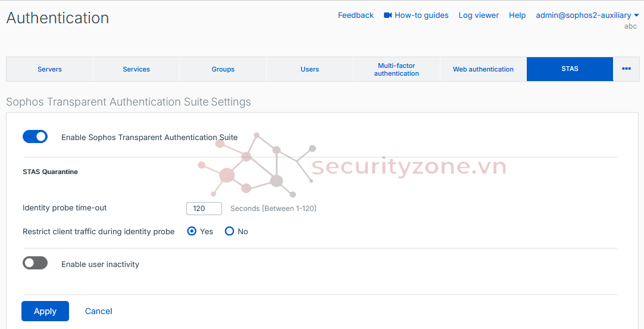Open the Services tab
644x329 pixels.
pyautogui.click(x=136, y=69)
